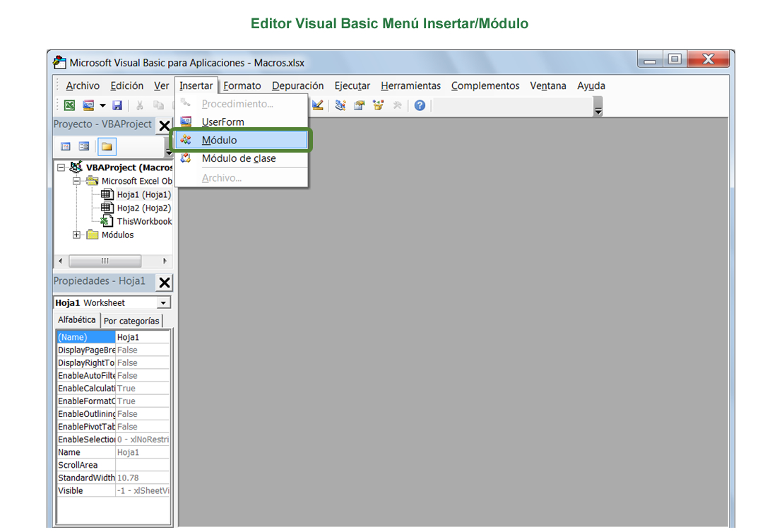Open the Ejecutar menu
The height and width of the screenshot is (532, 777).
pos(352,85)
